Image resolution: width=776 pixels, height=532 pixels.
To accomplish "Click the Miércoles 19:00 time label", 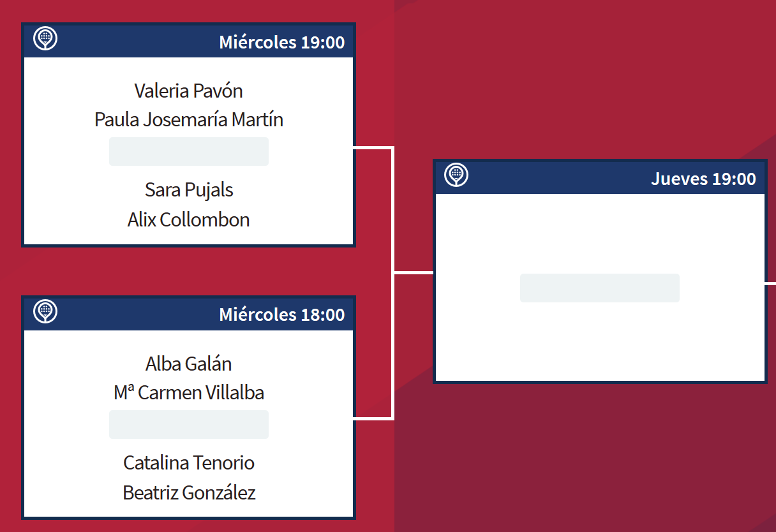I will [281, 42].
